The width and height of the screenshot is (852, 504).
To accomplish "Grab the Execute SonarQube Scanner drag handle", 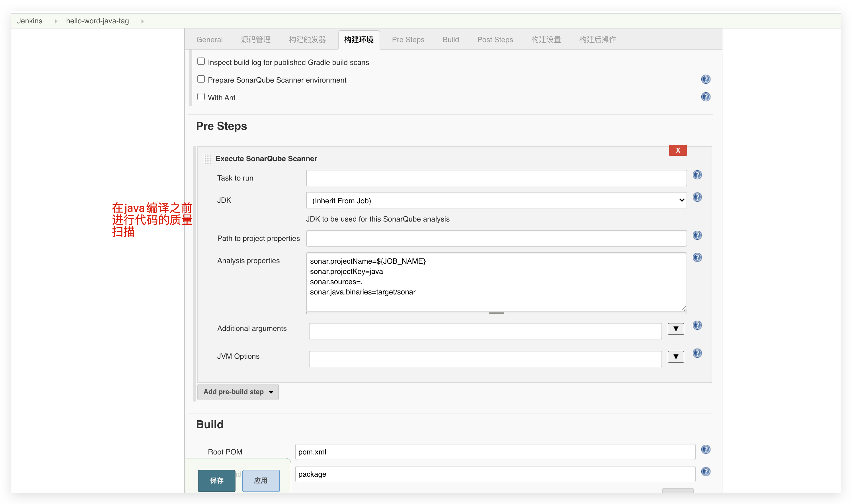I will coord(208,159).
